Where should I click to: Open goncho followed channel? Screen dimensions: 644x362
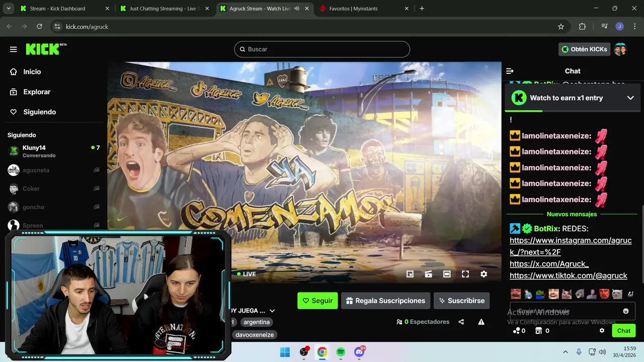coord(54,207)
